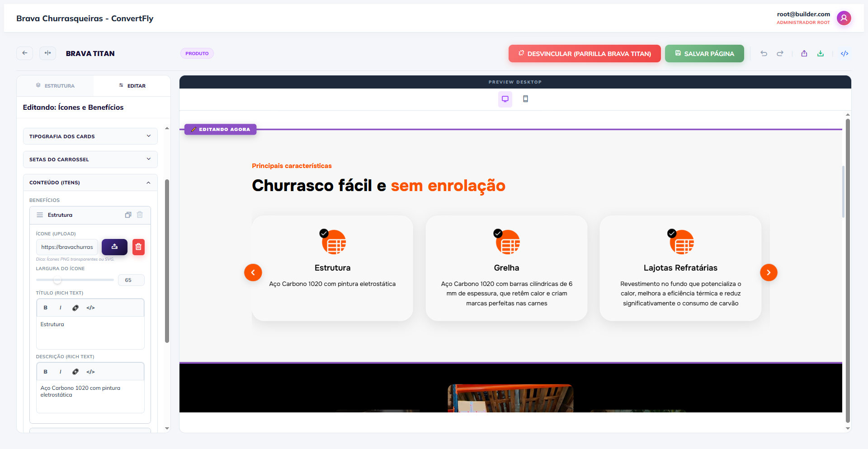Toggle the checkmark on the Grelha card
The image size is (868, 449).
point(498,233)
